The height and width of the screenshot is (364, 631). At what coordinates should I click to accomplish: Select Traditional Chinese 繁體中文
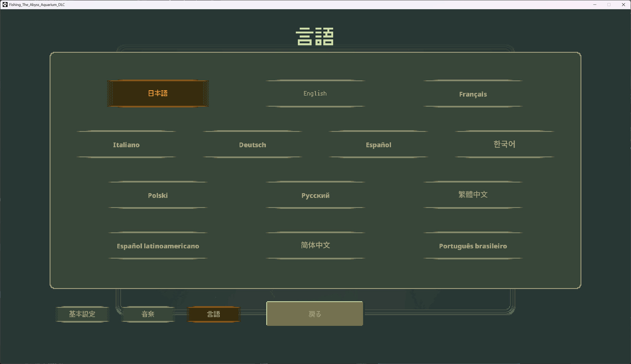[473, 195]
